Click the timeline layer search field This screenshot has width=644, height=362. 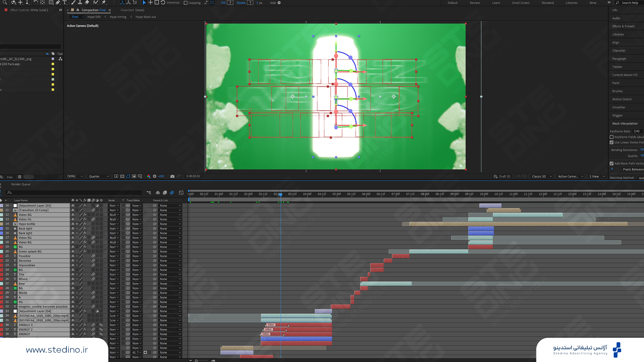click(x=74, y=193)
